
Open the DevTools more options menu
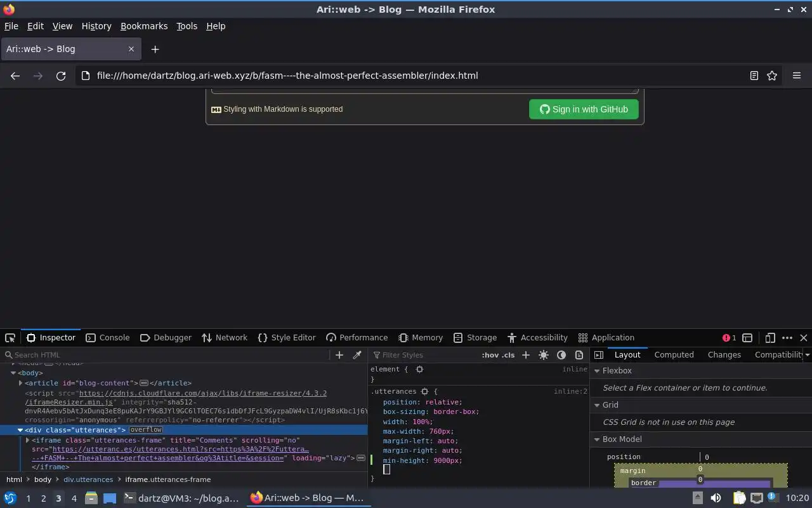tap(787, 338)
